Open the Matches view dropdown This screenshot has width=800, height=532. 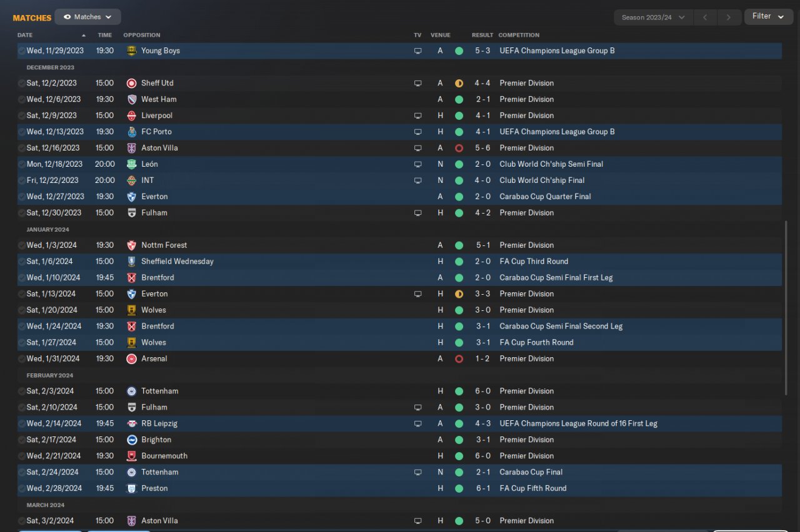pyautogui.click(x=87, y=17)
